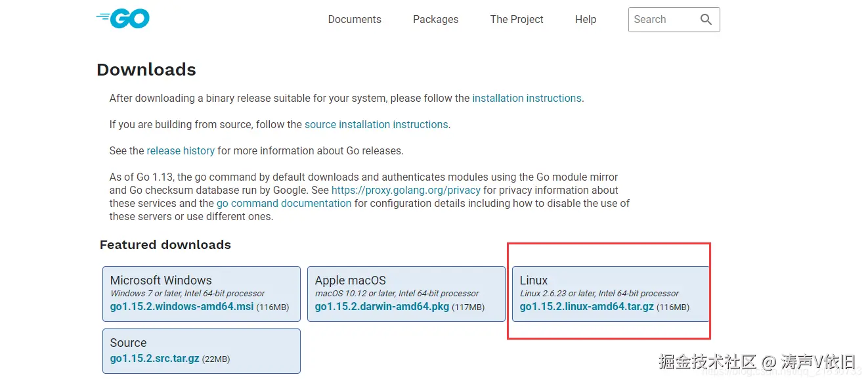Open the installation instructions link
The width and height of the screenshot is (868, 383).
pyautogui.click(x=527, y=98)
